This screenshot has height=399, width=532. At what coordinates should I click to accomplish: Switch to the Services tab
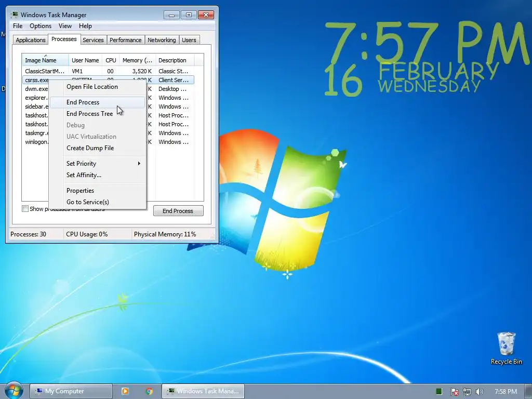coord(93,40)
